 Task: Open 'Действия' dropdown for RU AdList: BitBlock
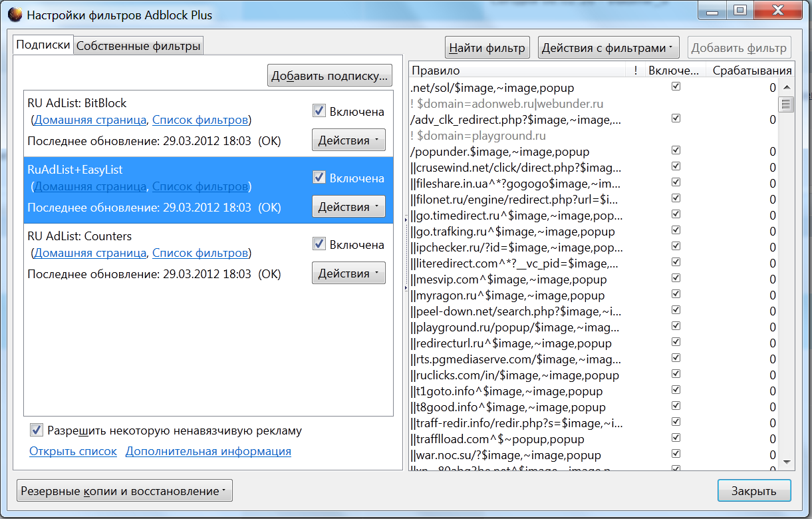(x=348, y=140)
